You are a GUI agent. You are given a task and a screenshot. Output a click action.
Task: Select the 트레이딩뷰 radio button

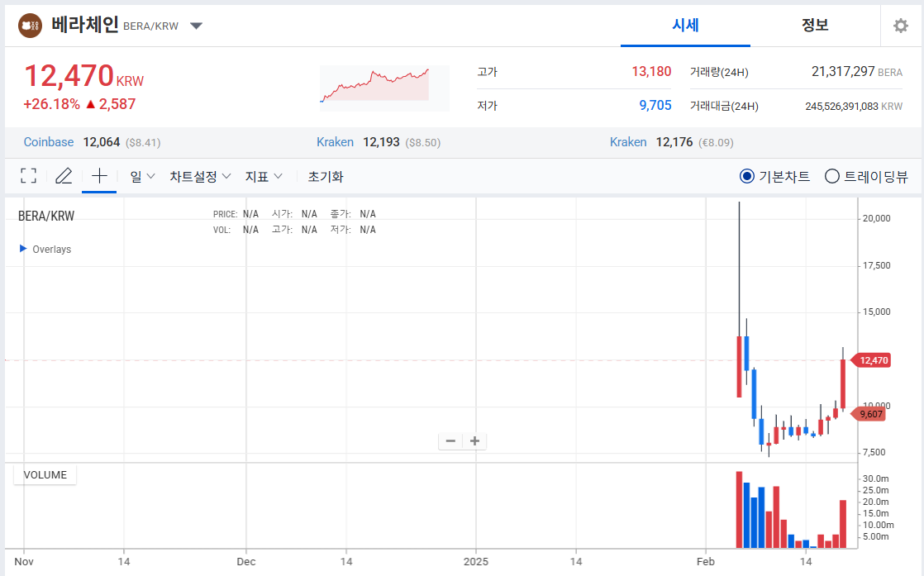[831, 176]
